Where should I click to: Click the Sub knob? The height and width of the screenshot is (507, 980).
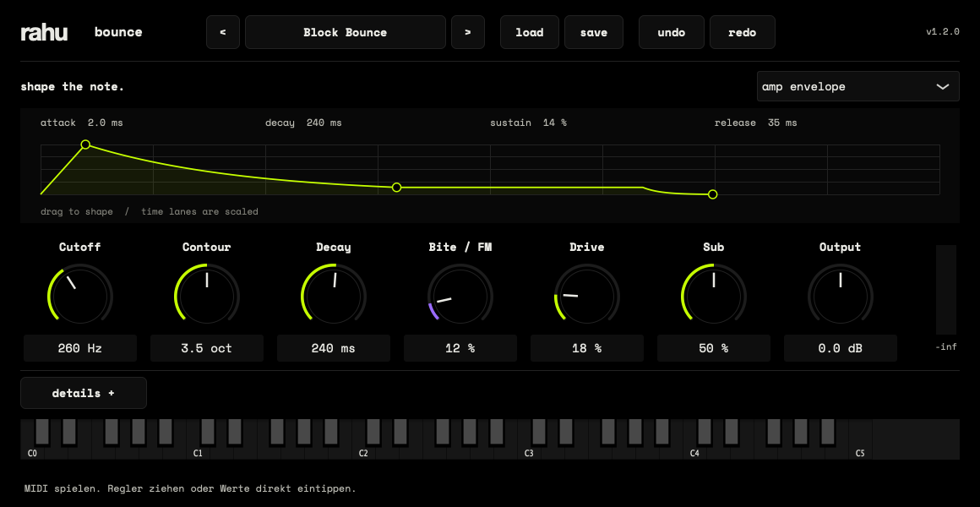(x=714, y=295)
